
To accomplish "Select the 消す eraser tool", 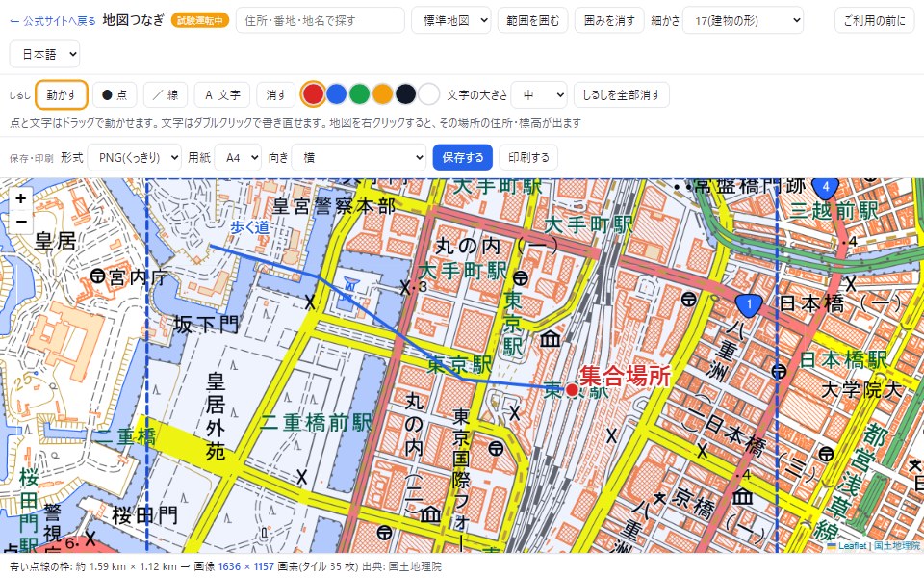I will pos(276,95).
